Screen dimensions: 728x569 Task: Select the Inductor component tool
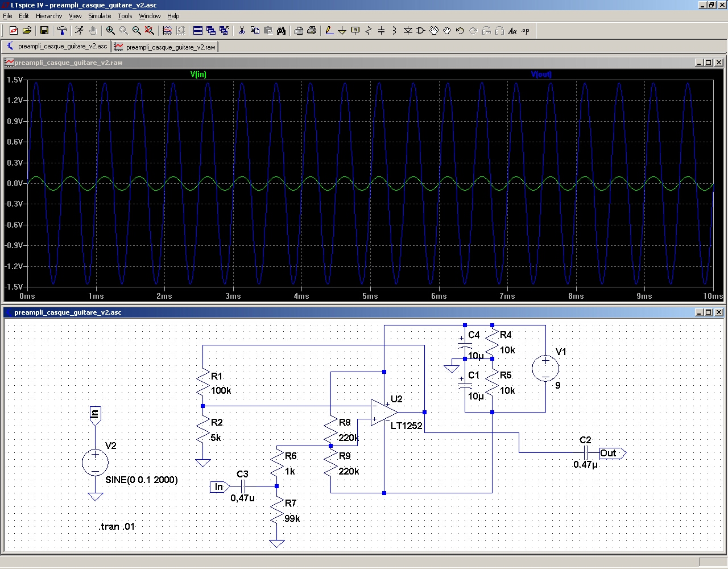pyautogui.click(x=394, y=31)
